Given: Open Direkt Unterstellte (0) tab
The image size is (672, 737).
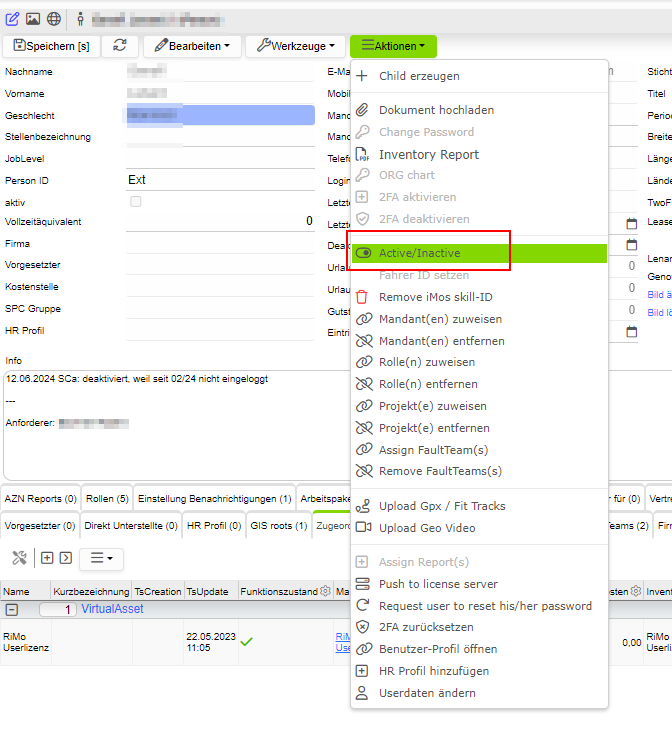Looking at the screenshot, I should tap(131, 526).
